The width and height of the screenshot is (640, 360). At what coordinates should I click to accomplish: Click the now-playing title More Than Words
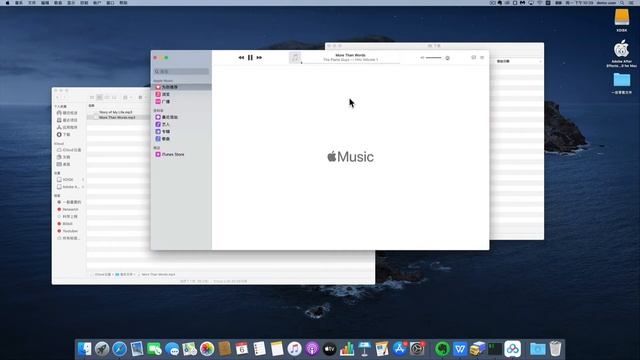click(x=350, y=55)
